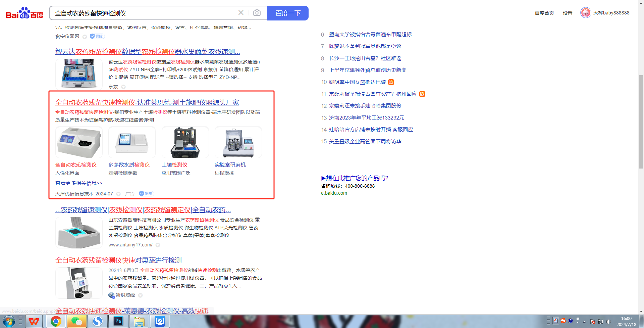644x328 pixels.
Task: Show hidden tray icons with the up arrow
Action: click(584, 322)
